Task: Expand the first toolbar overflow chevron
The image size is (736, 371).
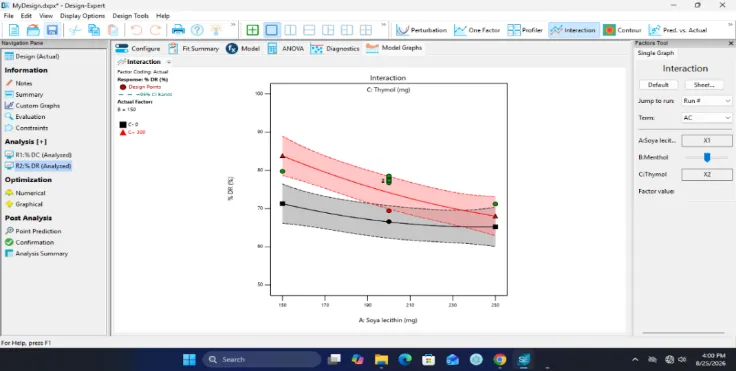Action: (233, 24)
